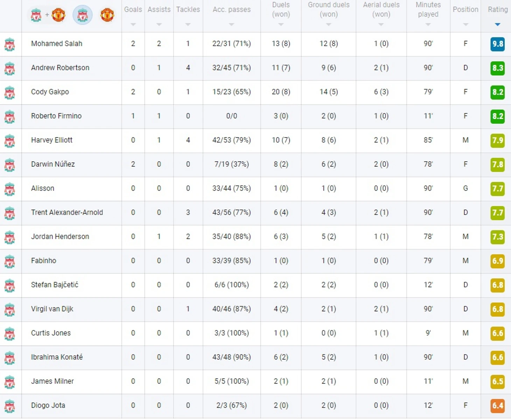Screen dimensions: 511x420
Task: Open Trent Alexander-Arnold's player link
Action: click(x=67, y=213)
